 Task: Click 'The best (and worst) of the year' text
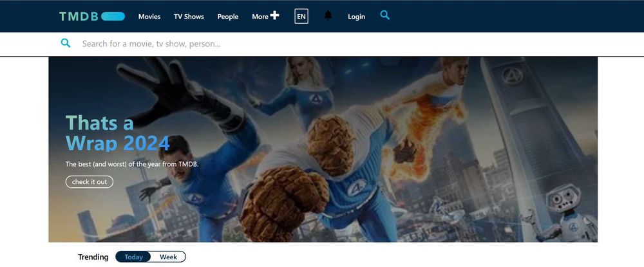[x=132, y=164]
